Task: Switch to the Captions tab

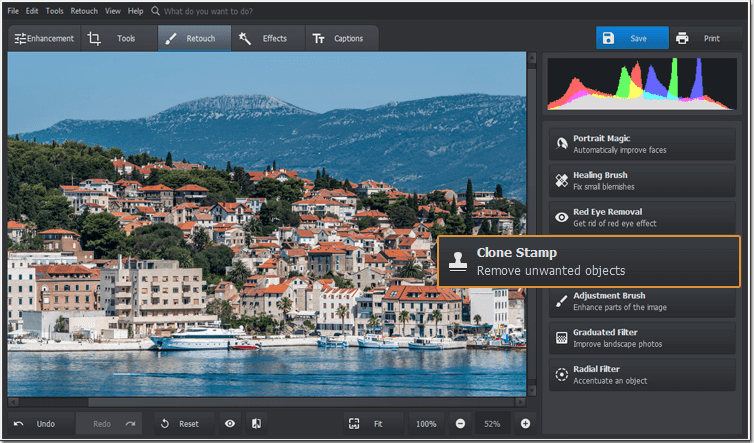Action: (342, 38)
